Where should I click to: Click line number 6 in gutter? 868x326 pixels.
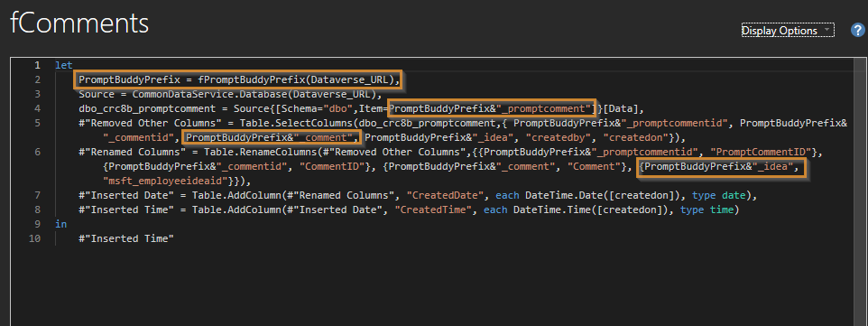click(37, 152)
